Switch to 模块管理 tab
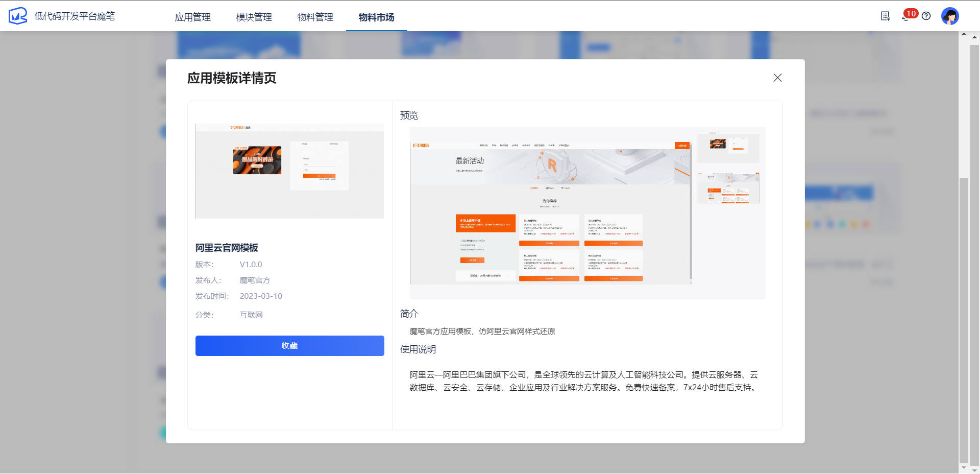This screenshot has height=474, width=980. coord(254,17)
